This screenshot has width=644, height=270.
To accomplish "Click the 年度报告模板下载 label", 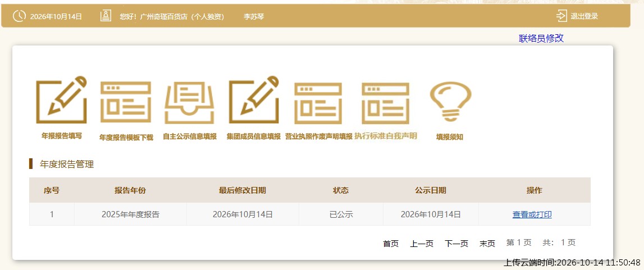I will (x=126, y=138).
